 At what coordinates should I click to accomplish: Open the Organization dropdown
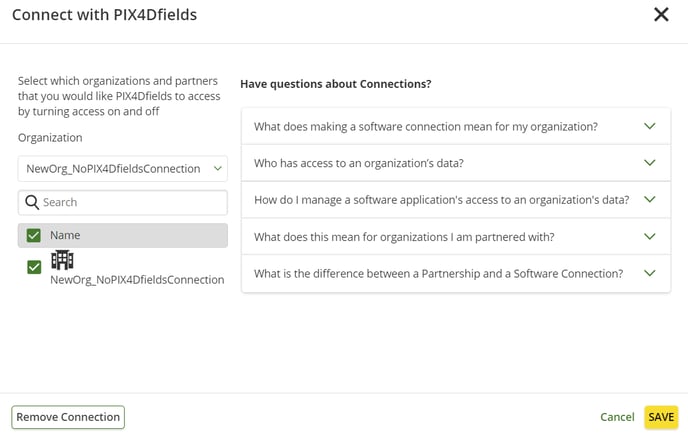122,168
